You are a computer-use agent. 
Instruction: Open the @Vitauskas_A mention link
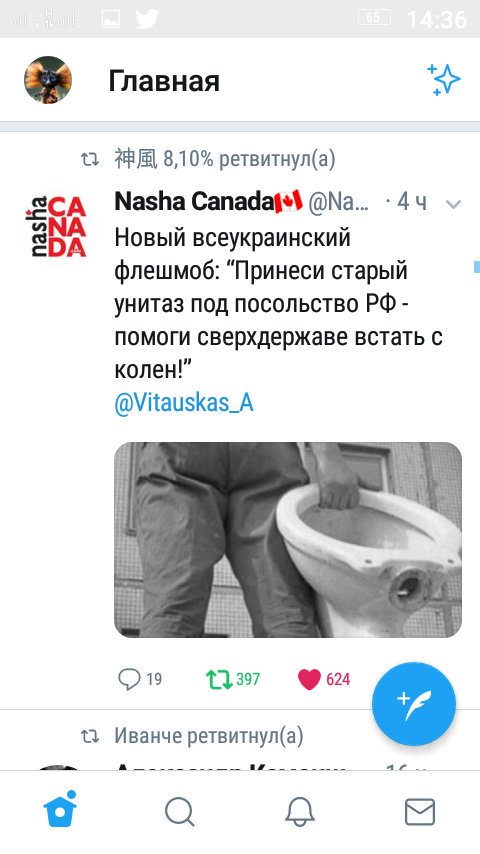(x=184, y=403)
